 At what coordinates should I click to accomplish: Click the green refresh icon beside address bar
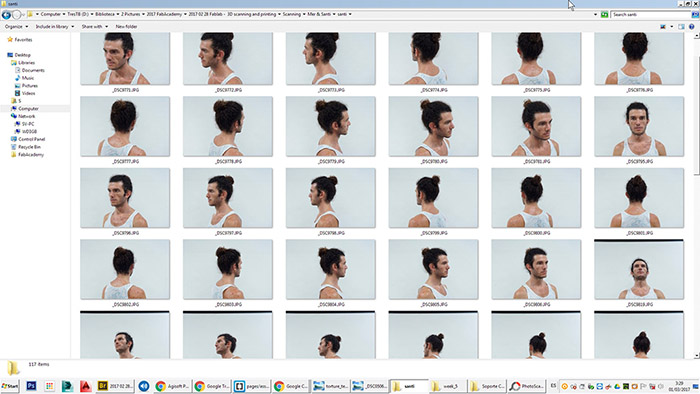pos(604,15)
